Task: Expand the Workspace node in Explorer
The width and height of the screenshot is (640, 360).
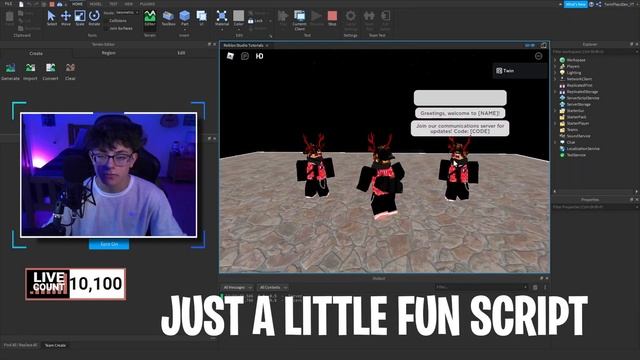Action: [x=555, y=60]
